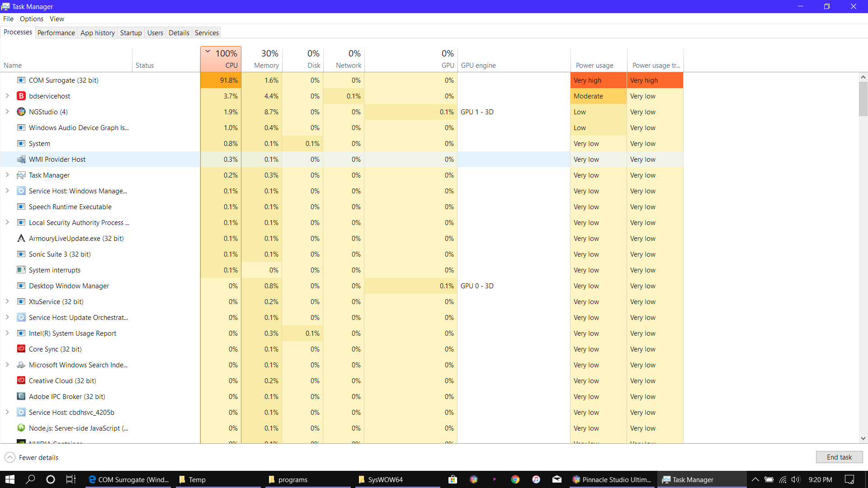Viewport: 868px width, 488px height.
Task: Switch to the Performance tab
Action: [56, 33]
